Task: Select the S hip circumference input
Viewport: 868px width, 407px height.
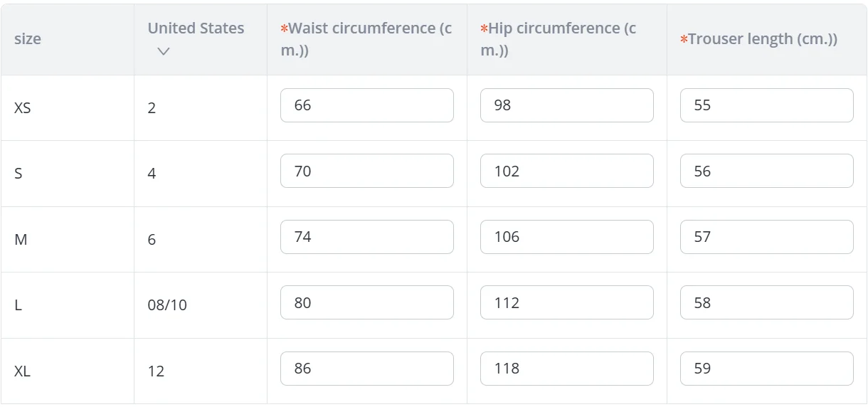Action: pos(566,171)
